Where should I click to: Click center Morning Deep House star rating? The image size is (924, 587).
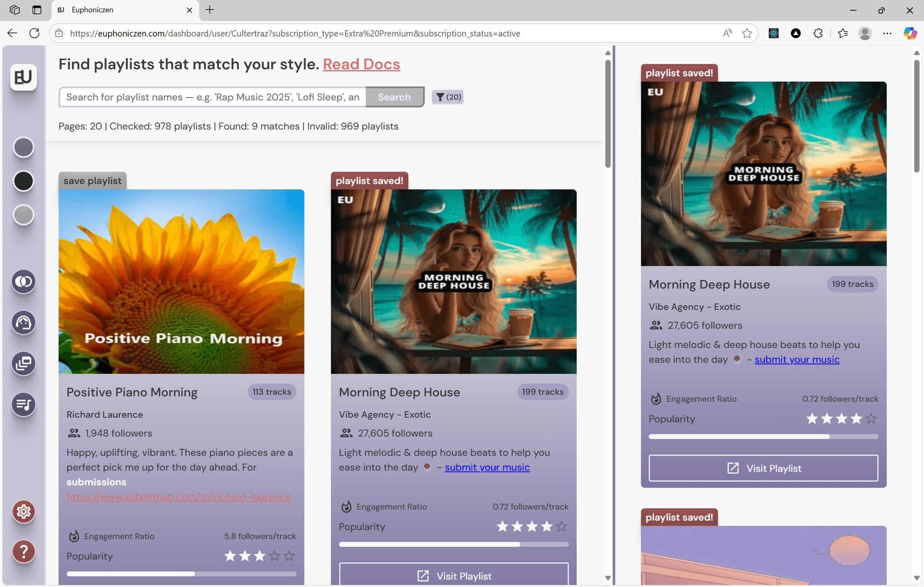532,526
